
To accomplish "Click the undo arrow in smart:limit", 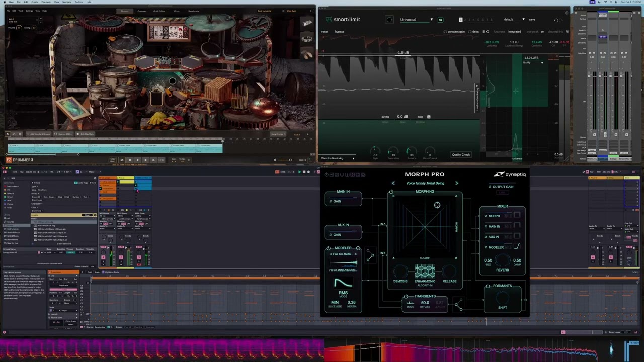I will click(556, 20).
